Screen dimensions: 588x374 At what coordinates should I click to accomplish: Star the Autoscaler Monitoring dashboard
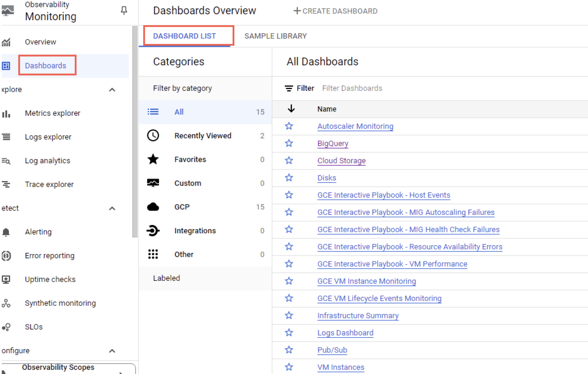click(x=289, y=126)
